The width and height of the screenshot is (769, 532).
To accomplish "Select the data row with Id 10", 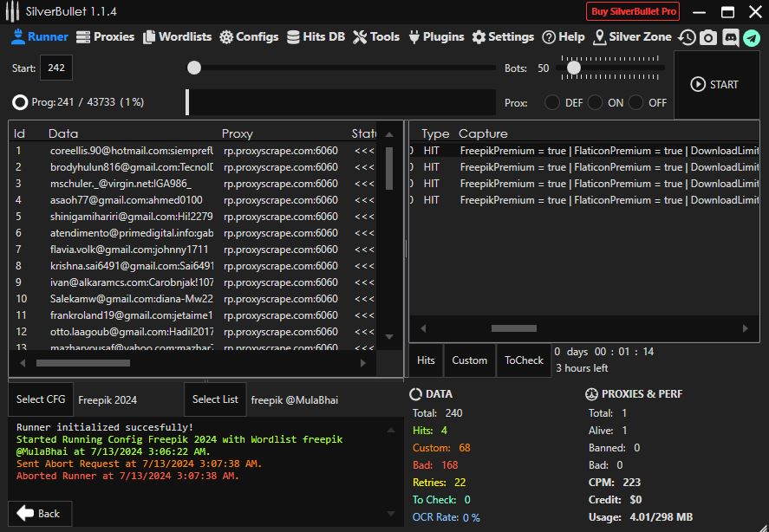I will click(193, 299).
